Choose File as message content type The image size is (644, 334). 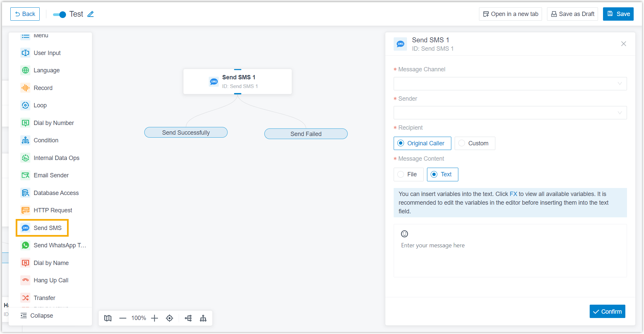408,174
